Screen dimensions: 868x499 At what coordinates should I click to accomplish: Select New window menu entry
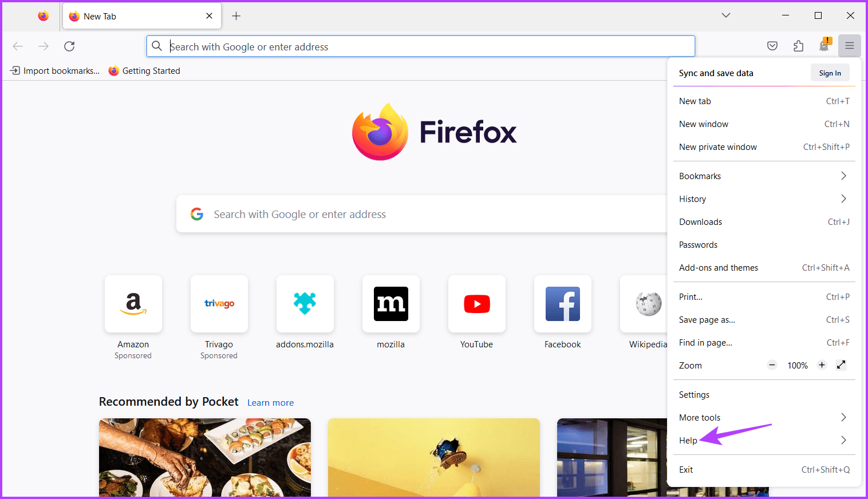tap(764, 124)
